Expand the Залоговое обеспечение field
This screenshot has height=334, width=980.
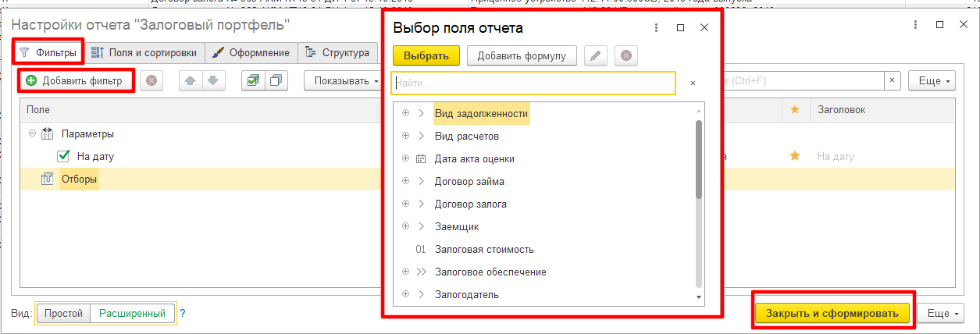[x=405, y=272]
